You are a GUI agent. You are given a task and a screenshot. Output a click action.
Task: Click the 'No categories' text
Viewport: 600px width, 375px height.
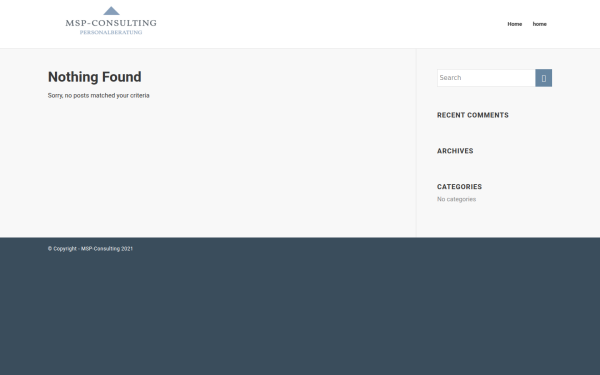pos(457,199)
